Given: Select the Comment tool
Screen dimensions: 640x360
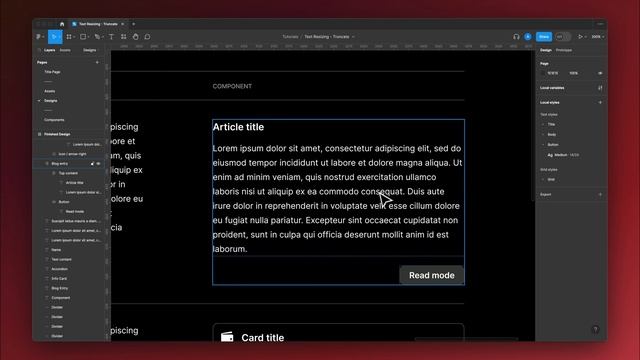Looking at the screenshot, I should coord(147,37).
